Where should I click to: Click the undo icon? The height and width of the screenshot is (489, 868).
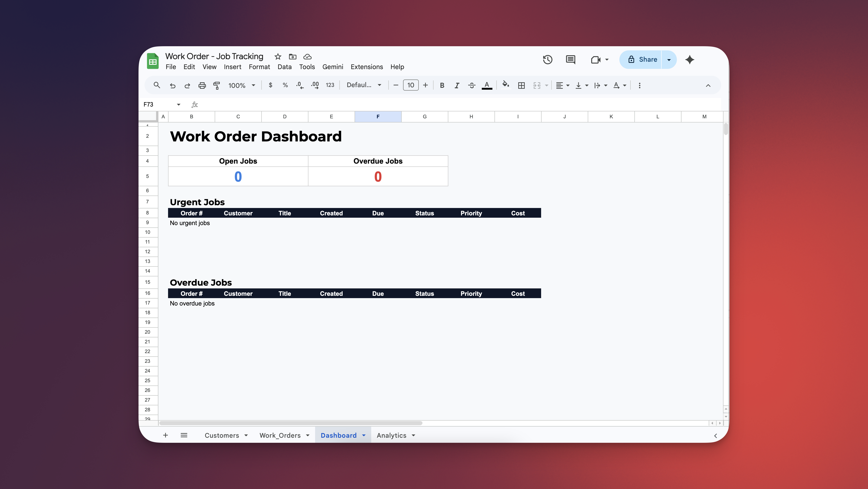(x=172, y=85)
